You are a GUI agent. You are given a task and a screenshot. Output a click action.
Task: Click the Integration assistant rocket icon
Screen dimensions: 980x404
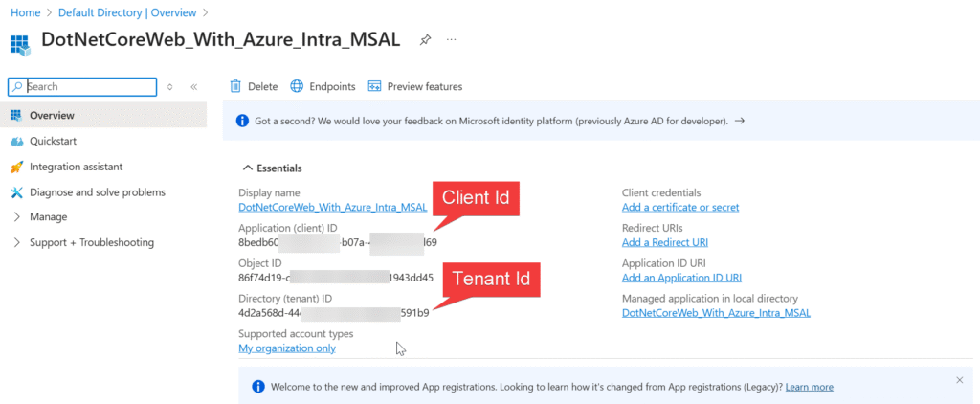coord(17,167)
